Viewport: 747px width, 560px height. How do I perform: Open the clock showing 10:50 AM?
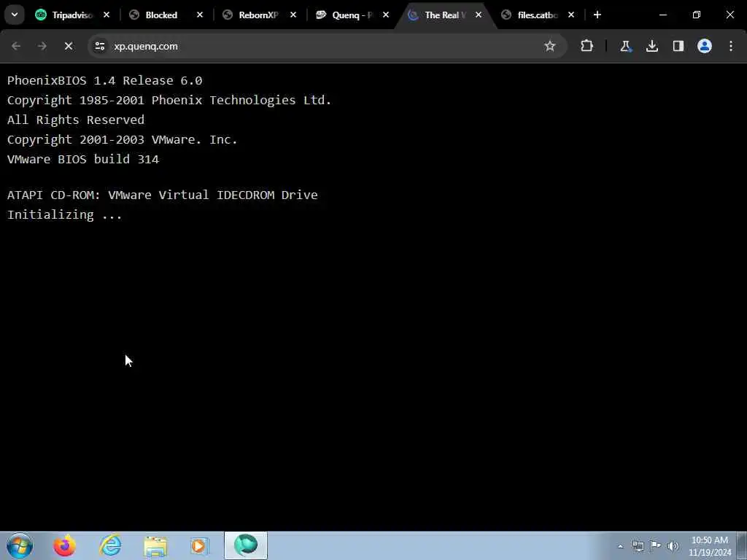pyautogui.click(x=709, y=546)
